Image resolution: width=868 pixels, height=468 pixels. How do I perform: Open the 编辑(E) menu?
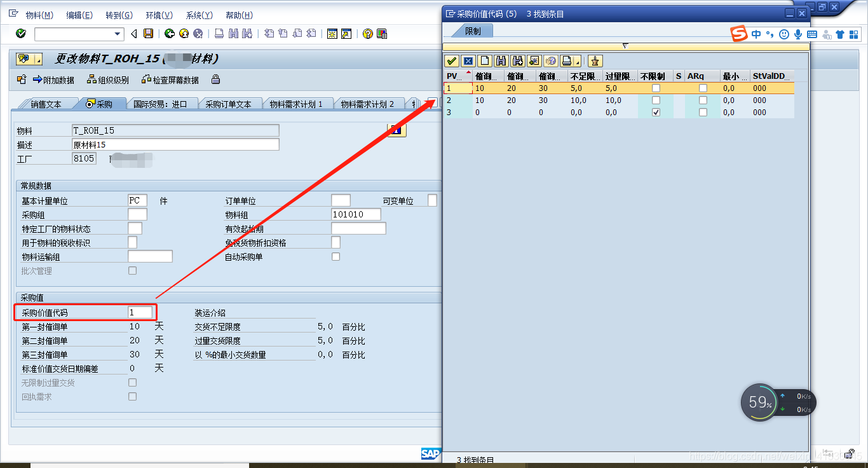click(79, 15)
